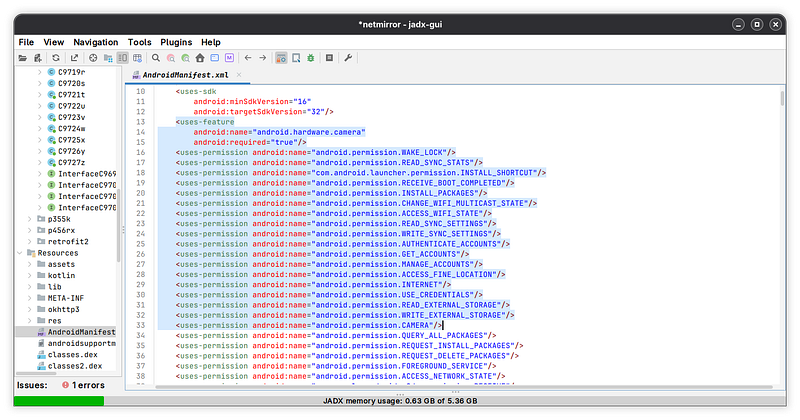The image size is (800, 420).
Task: Navigate forward with right arrow
Action: (263, 58)
